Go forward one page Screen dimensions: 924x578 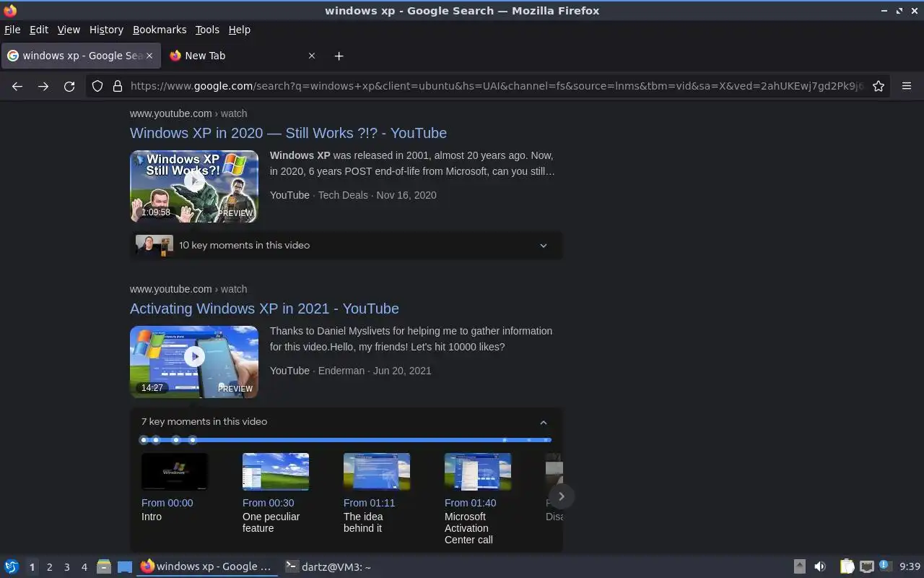pos(43,86)
